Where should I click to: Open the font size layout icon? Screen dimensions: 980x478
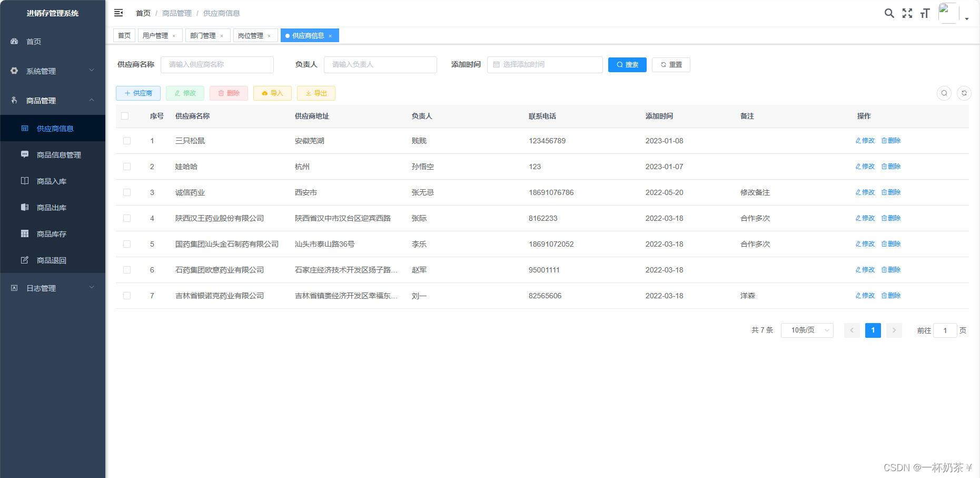point(925,13)
